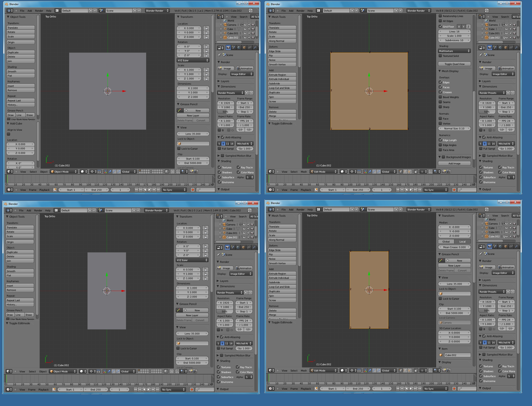Open Mesh menu in window with Mesh Display

(x=303, y=172)
